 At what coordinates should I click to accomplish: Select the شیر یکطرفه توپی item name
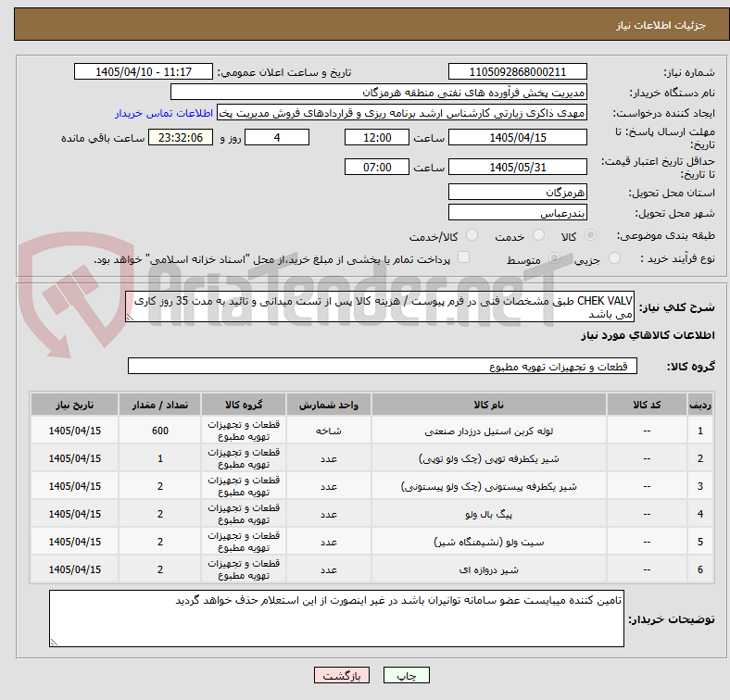(x=489, y=459)
